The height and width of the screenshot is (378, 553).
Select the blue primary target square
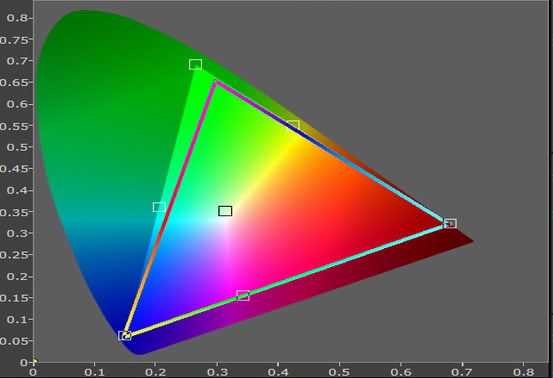[x=125, y=335]
